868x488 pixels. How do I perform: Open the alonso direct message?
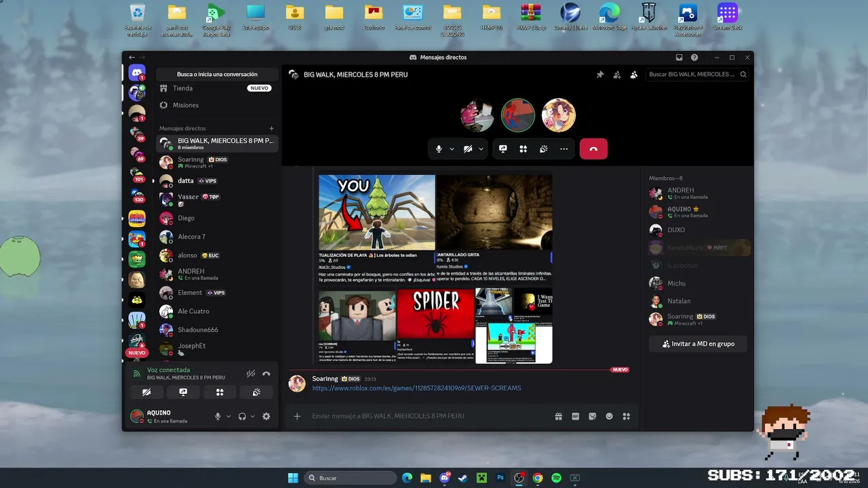click(x=217, y=256)
